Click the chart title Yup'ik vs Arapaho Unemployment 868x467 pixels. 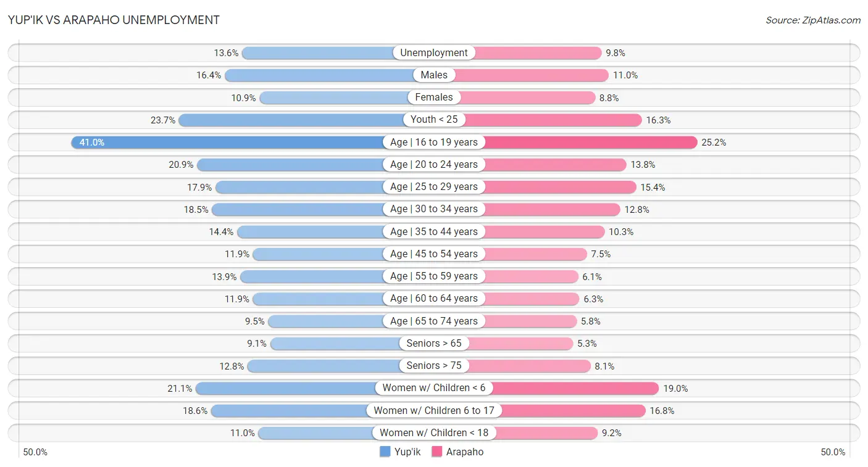pyautogui.click(x=114, y=20)
